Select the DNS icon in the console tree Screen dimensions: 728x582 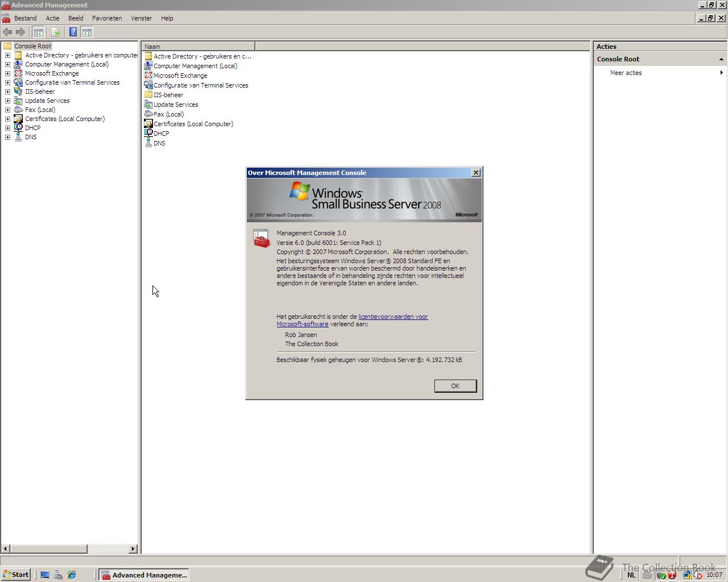click(x=18, y=137)
